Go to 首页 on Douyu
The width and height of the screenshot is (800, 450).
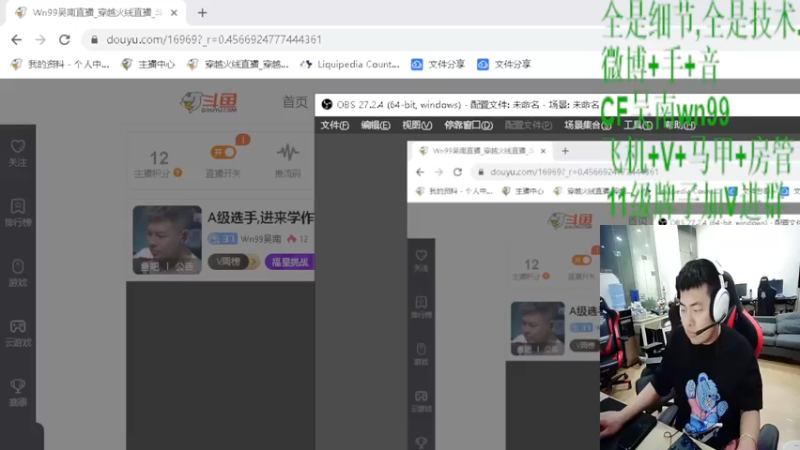[x=295, y=102]
